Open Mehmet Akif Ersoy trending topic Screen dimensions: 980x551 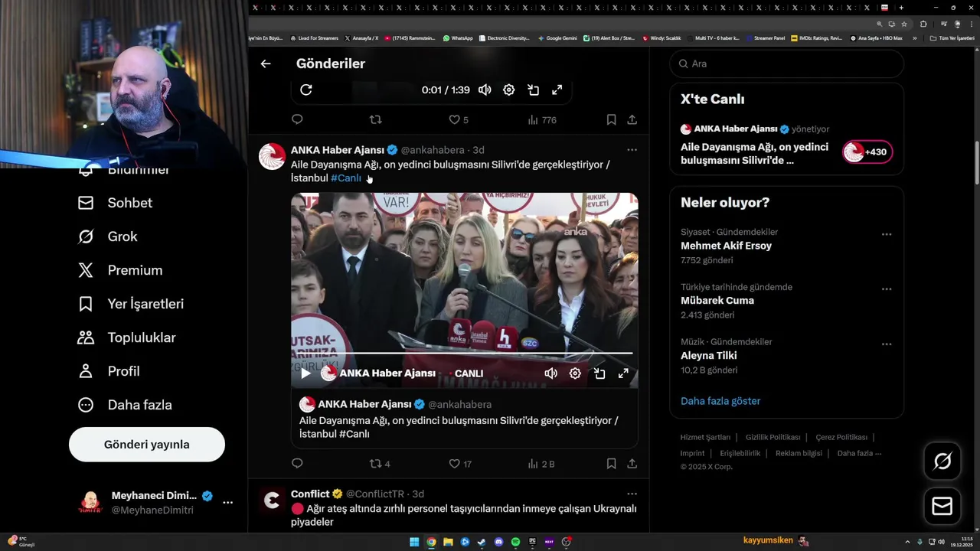pos(726,246)
